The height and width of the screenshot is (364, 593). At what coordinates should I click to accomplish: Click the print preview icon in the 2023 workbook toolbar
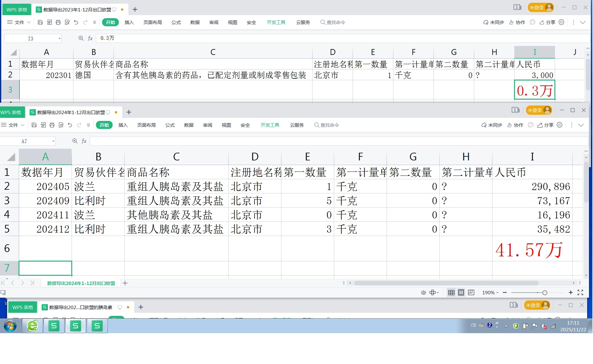point(67,22)
